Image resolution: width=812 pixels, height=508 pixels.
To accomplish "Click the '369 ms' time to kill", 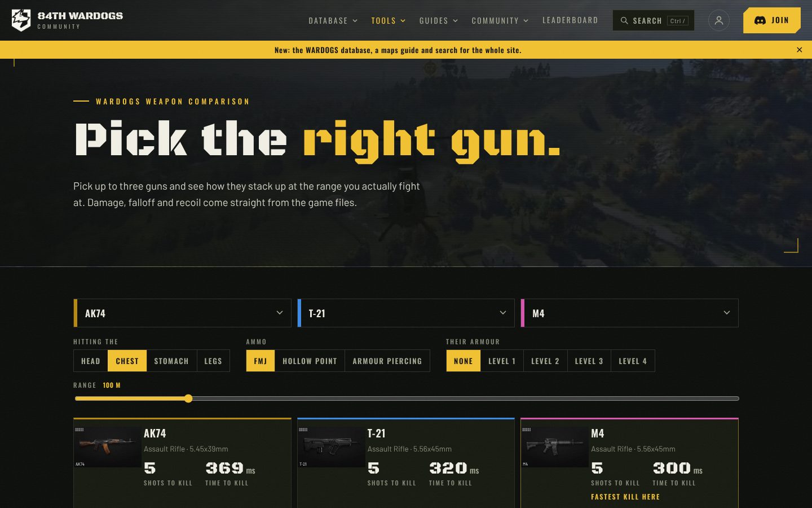I will click(x=231, y=468).
